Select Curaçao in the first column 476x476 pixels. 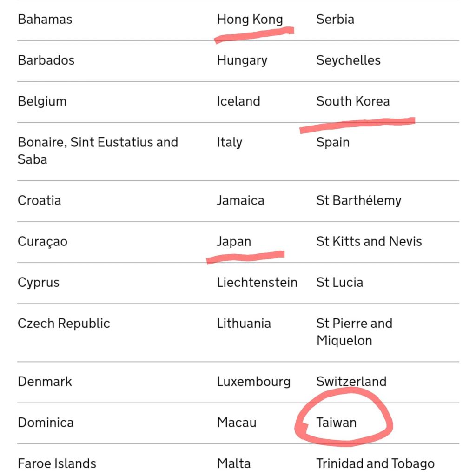tap(42, 242)
